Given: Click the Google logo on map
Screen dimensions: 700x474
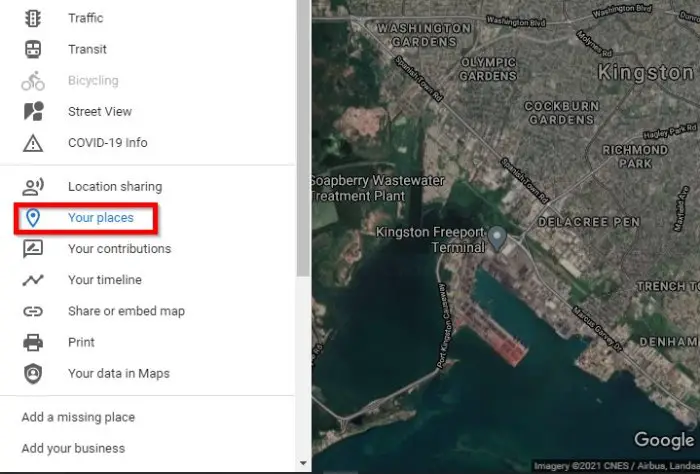Looking at the screenshot, I should coord(664,441).
